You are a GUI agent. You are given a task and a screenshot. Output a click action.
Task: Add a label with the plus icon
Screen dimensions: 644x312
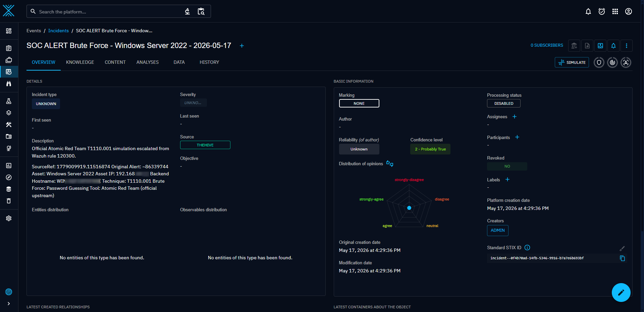507,180
